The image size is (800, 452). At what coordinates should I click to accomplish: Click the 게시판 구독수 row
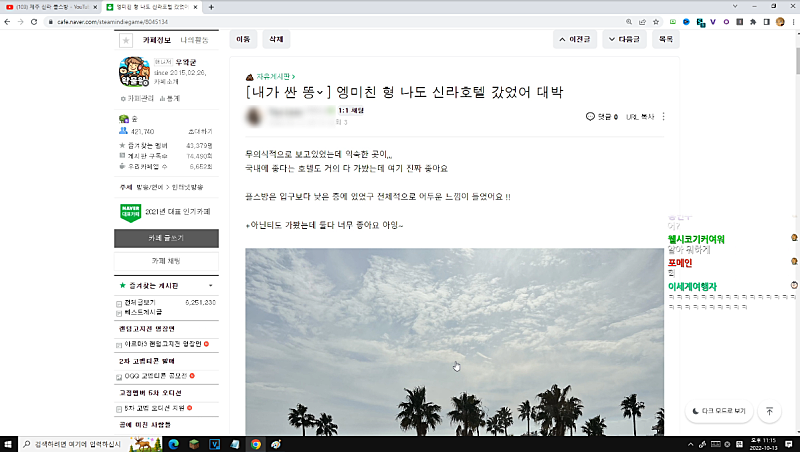click(x=166, y=156)
